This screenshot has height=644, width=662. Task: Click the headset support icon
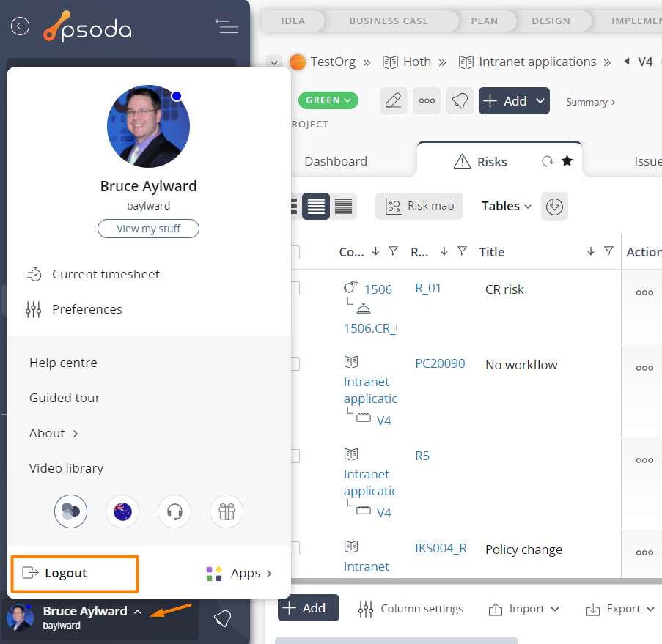coord(174,511)
